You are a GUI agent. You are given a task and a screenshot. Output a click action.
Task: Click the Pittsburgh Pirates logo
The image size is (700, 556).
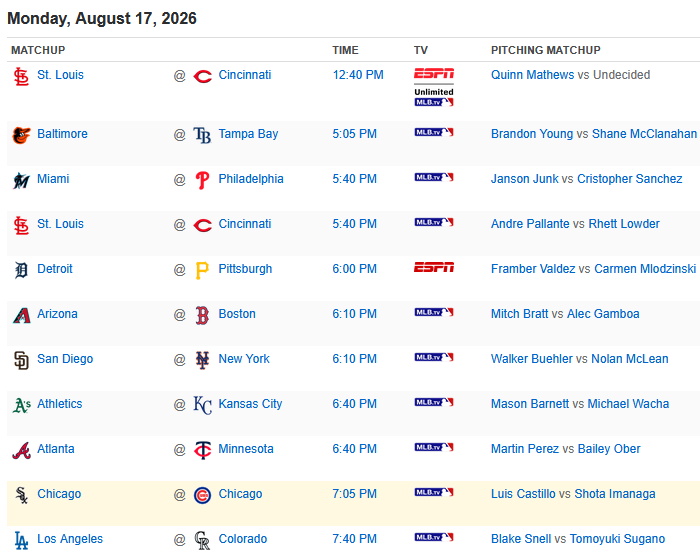point(202,270)
